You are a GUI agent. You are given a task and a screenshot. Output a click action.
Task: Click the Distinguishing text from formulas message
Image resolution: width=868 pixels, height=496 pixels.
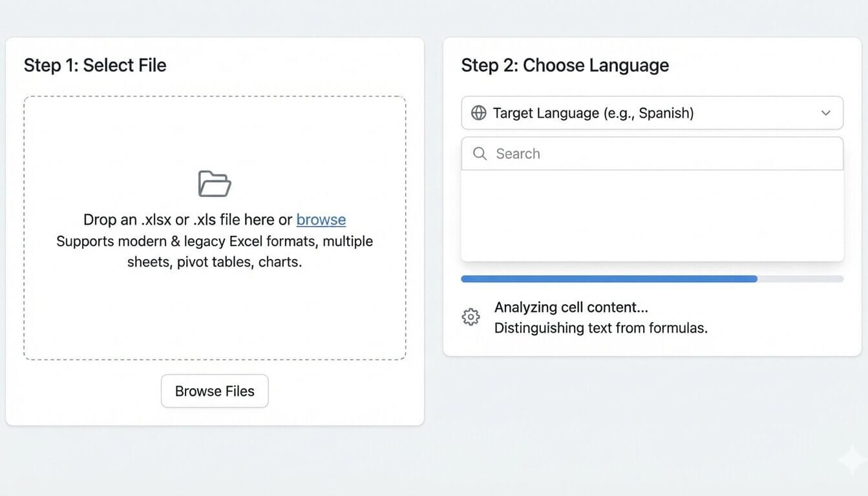click(x=600, y=328)
